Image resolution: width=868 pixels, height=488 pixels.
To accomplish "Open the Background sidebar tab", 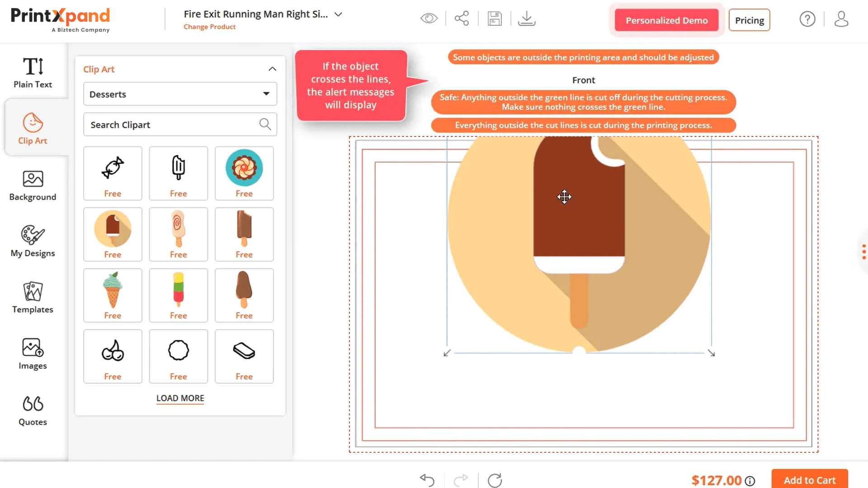I will point(33,185).
